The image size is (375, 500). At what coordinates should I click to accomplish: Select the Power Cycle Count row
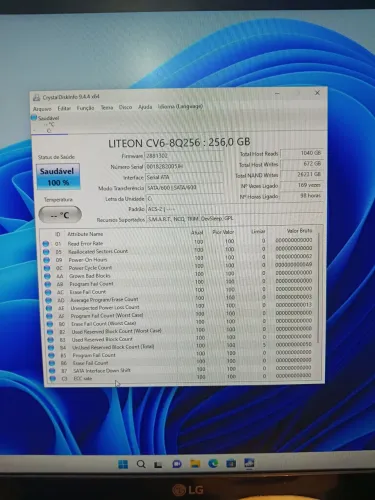179,266
